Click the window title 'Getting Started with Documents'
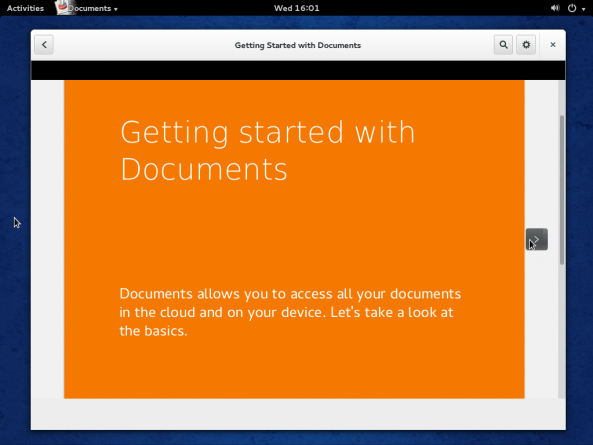The width and height of the screenshot is (593, 445). coord(298,45)
